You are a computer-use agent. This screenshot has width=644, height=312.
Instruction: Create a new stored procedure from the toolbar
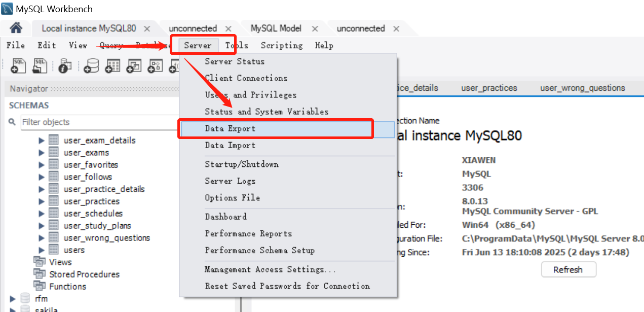[155, 66]
